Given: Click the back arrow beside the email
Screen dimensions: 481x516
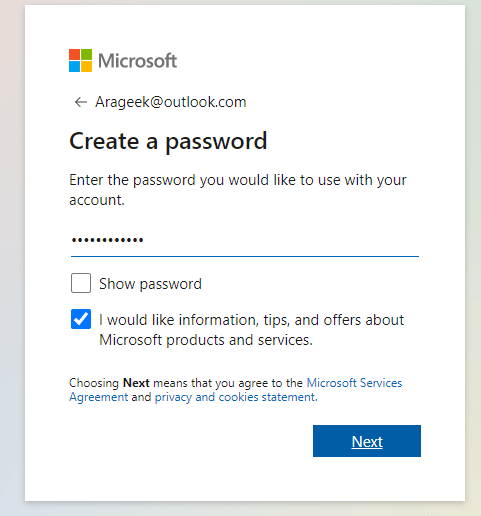Looking at the screenshot, I should (x=81, y=102).
